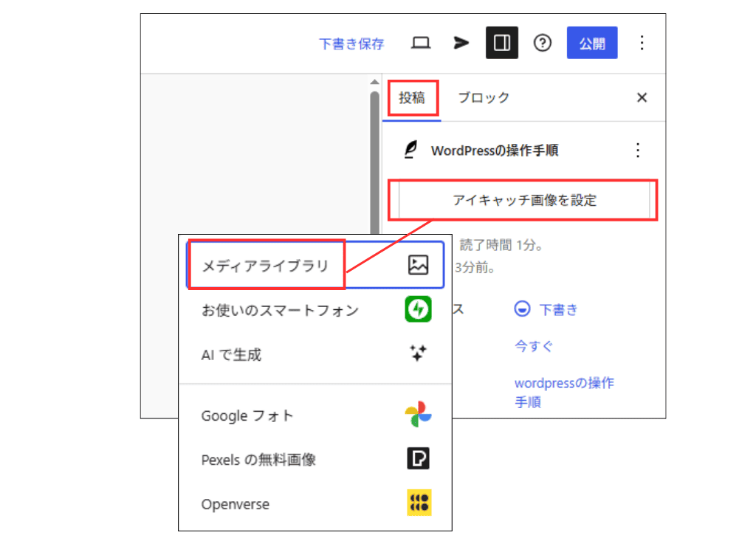Switch to the 投稿 tab
Viewport: 756px width, 538px height.
tap(412, 97)
